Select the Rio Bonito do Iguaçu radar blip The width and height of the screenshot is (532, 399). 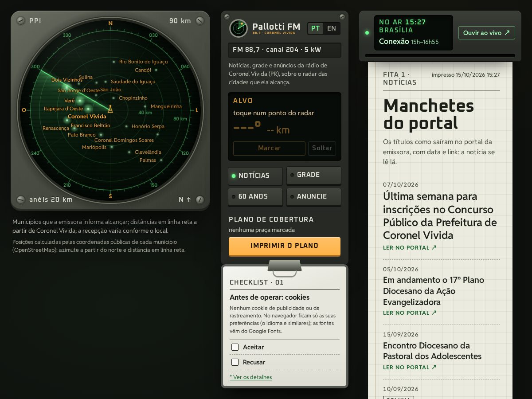[x=114, y=62]
